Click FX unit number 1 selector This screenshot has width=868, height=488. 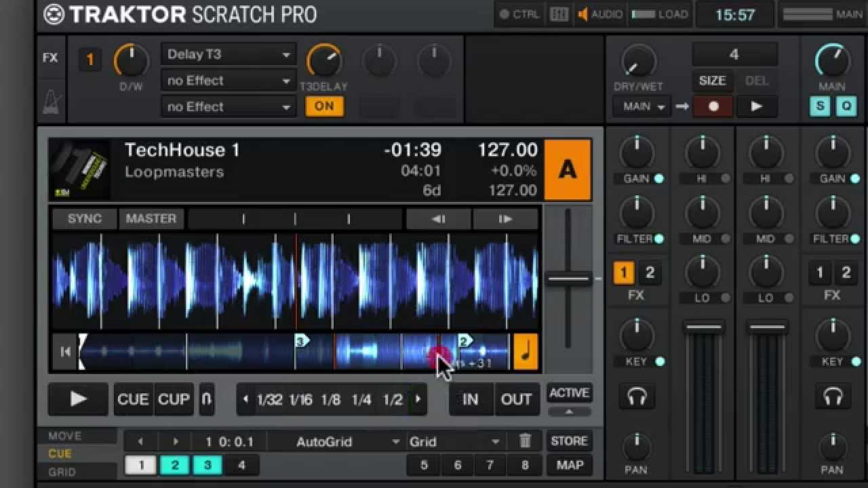(90, 59)
